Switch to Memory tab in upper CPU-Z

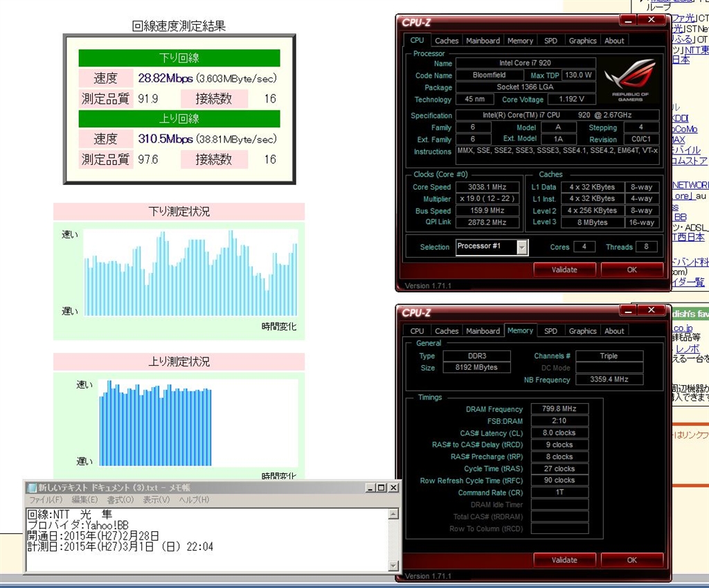point(520,41)
